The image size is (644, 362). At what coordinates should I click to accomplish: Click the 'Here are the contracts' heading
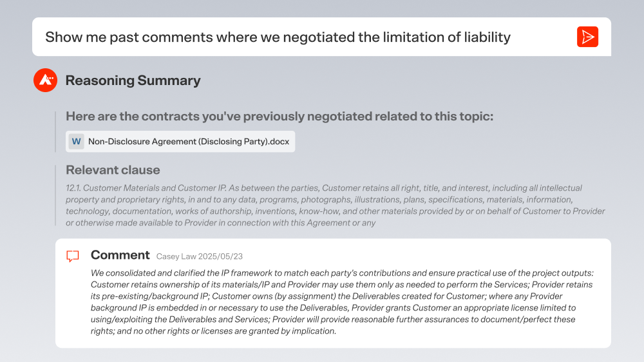tap(279, 117)
